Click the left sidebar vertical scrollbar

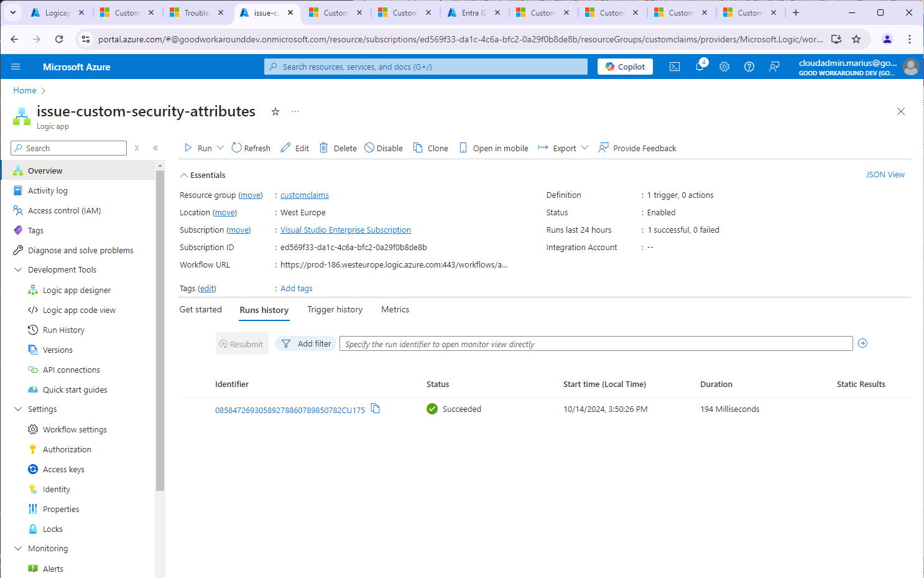point(160,330)
